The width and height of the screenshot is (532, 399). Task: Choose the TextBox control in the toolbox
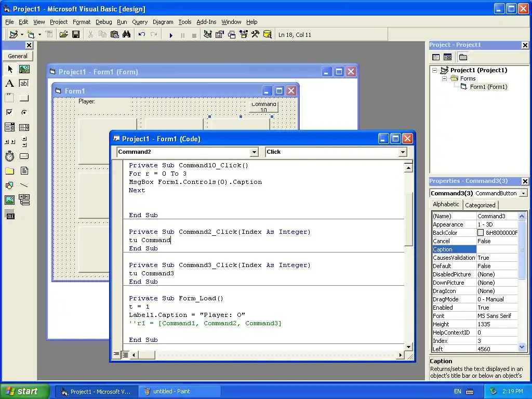[x=24, y=84]
